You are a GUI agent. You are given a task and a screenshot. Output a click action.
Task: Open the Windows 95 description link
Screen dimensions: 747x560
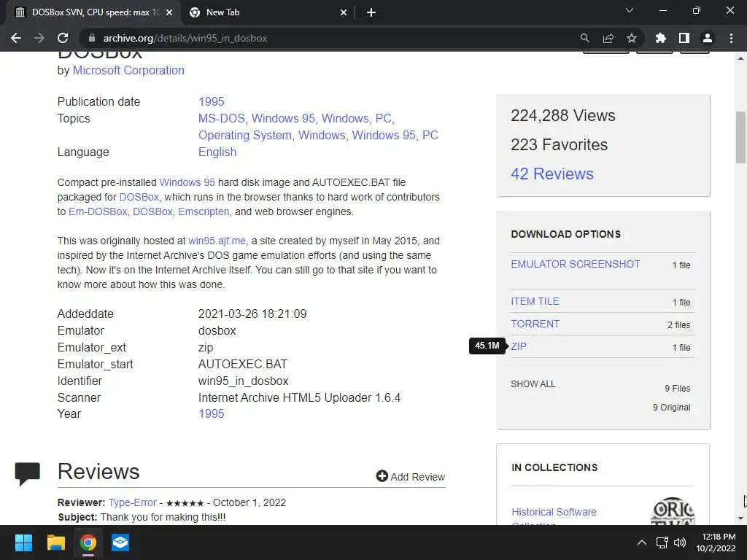click(187, 182)
